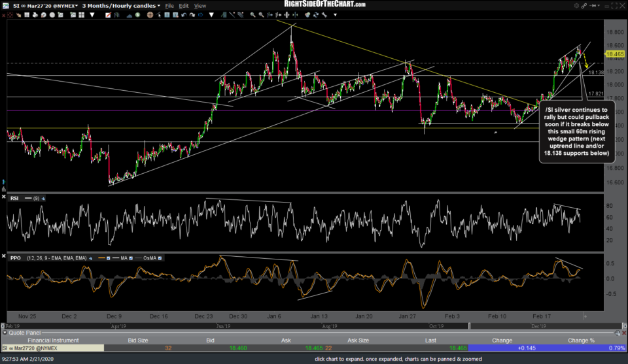The height and width of the screenshot is (364, 628).
Task: Open the View menu
Action: [201, 6]
